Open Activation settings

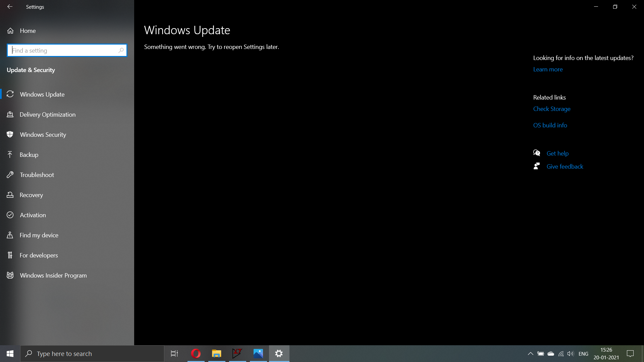click(67, 215)
